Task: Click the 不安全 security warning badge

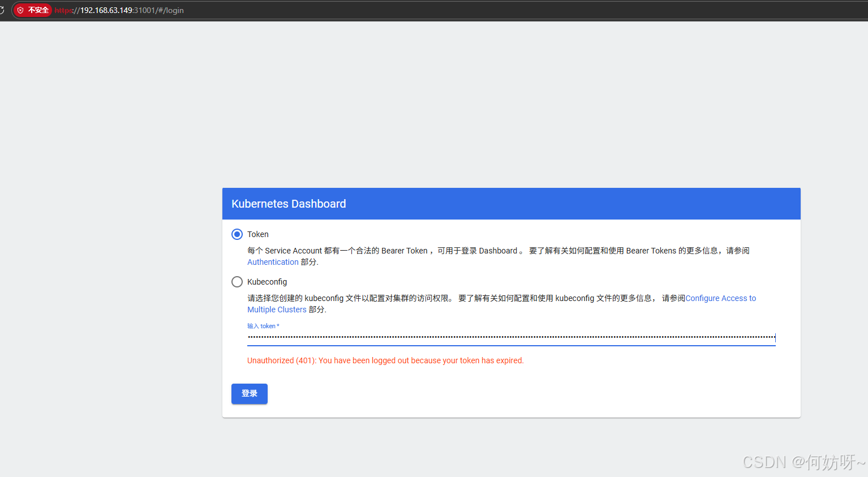Action: pyautogui.click(x=33, y=10)
